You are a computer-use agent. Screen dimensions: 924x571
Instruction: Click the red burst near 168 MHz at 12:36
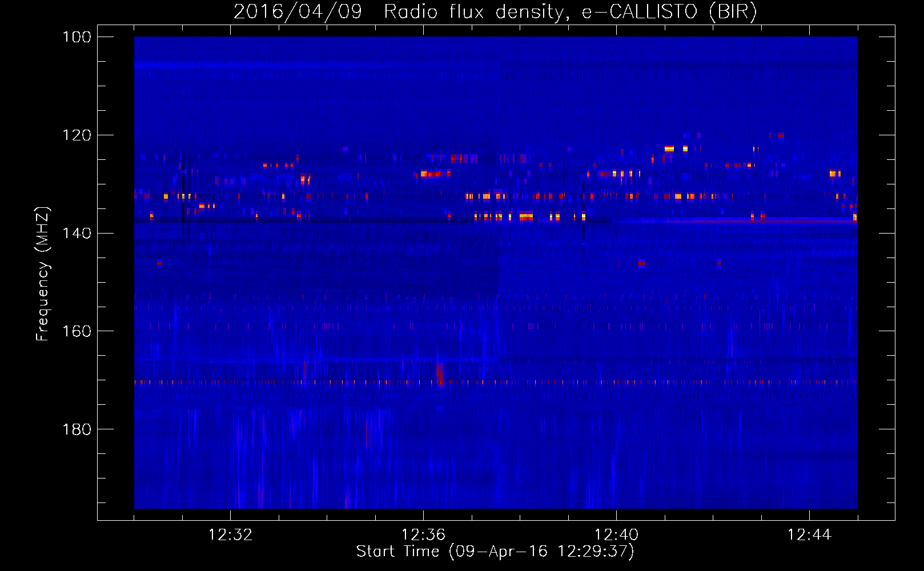[440, 373]
